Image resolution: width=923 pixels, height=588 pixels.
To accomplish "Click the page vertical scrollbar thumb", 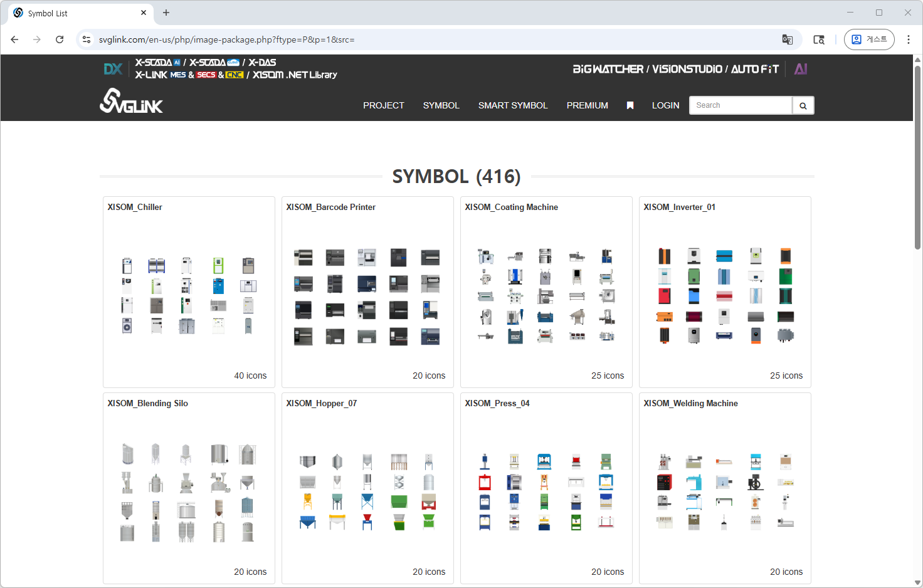I will 917,157.
